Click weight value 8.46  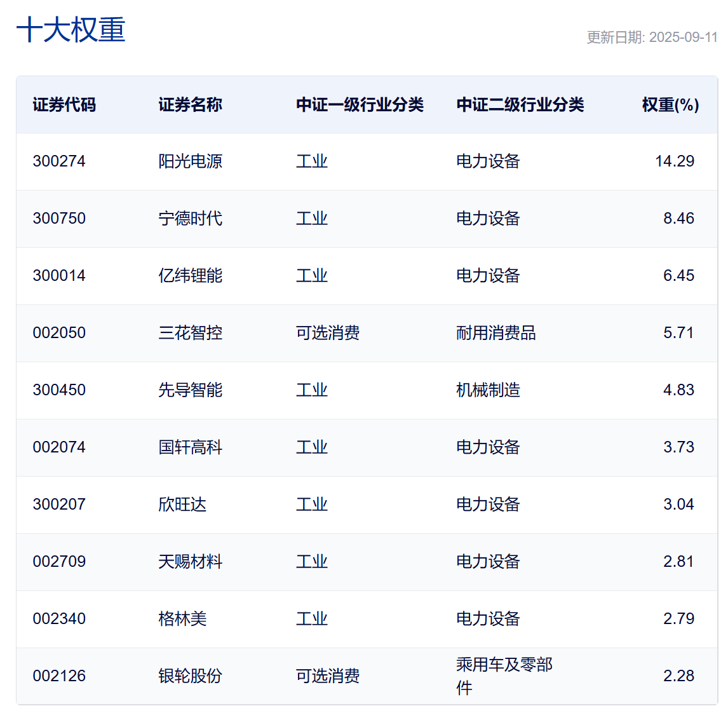pyautogui.click(x=679, y=219)
